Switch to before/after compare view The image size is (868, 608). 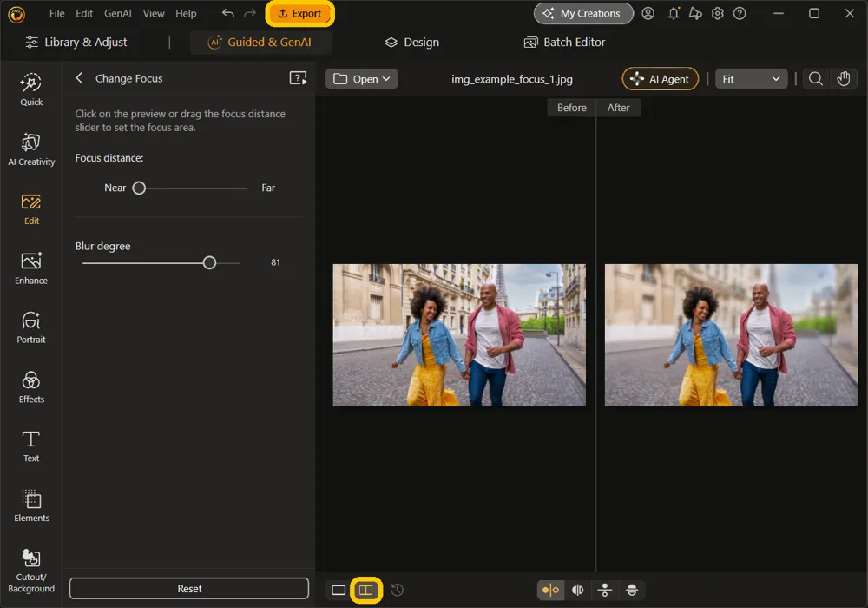click(366, 590)
